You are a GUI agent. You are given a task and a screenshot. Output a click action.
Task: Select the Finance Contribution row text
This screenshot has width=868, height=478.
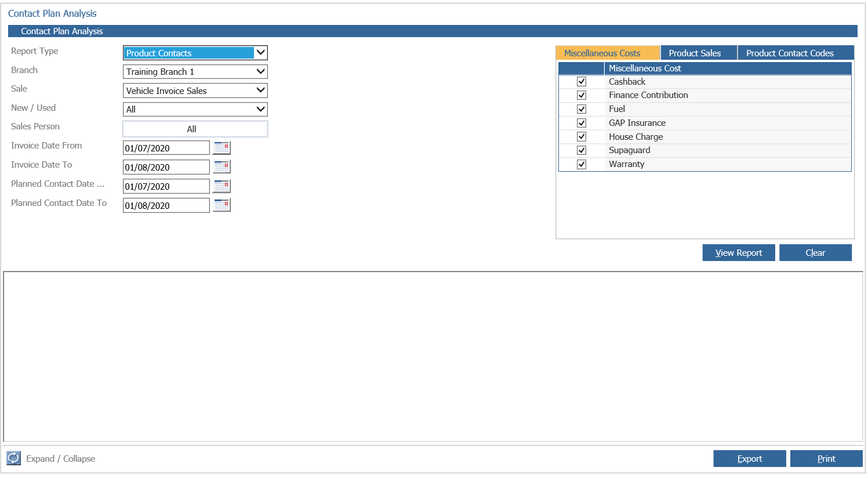point(648,95)
